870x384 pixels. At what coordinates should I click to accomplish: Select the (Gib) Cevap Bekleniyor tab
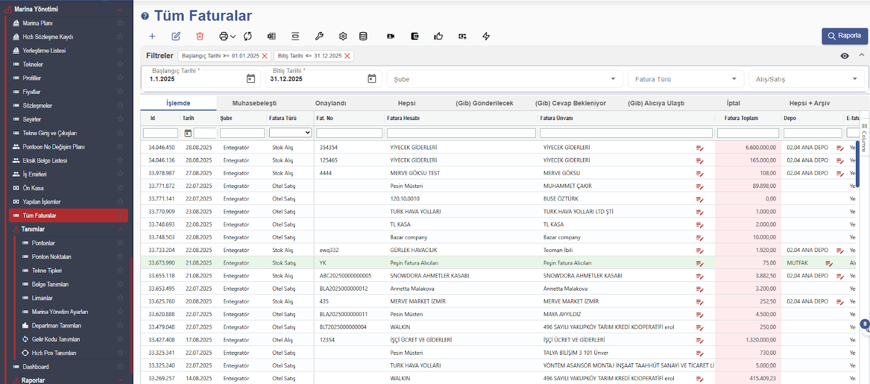coord(570,104)
